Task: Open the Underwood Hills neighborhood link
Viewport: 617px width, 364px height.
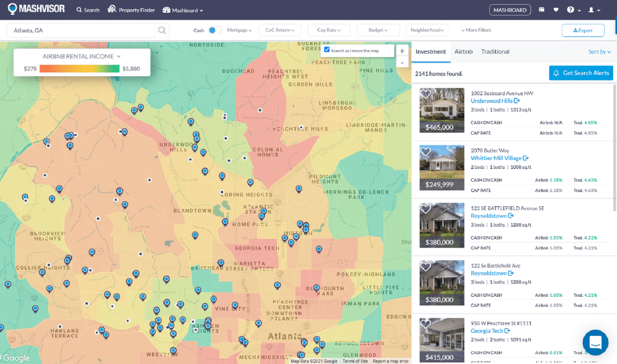Action: click(x=492, y=101)
